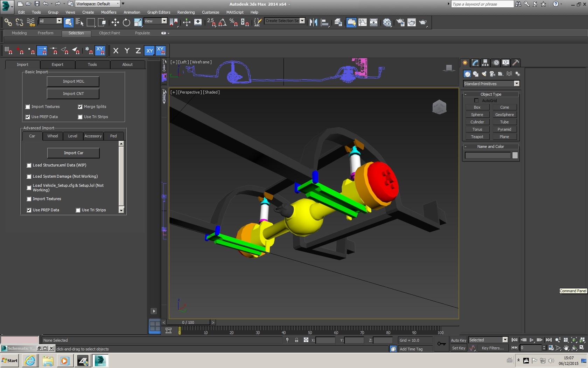This screenshot has width=588, height=368.
Task: Click the Render Production teapot icon
Action: pos(423,22)
